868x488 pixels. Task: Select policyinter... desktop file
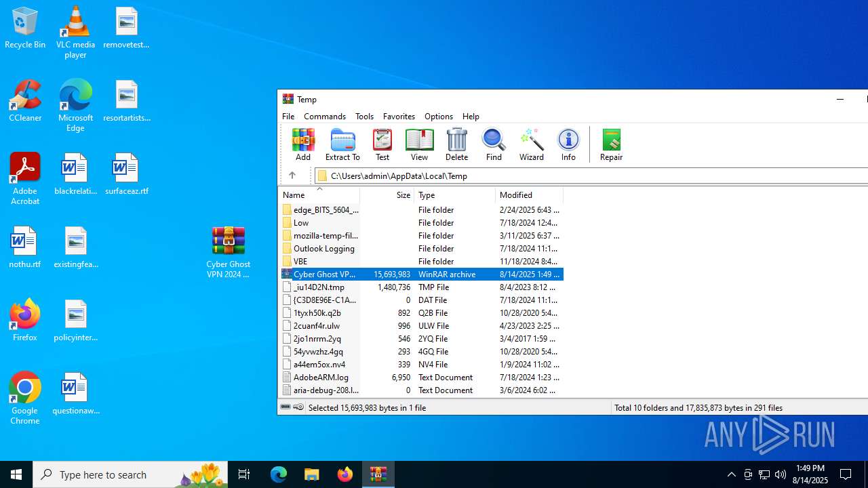click(75, 321)
